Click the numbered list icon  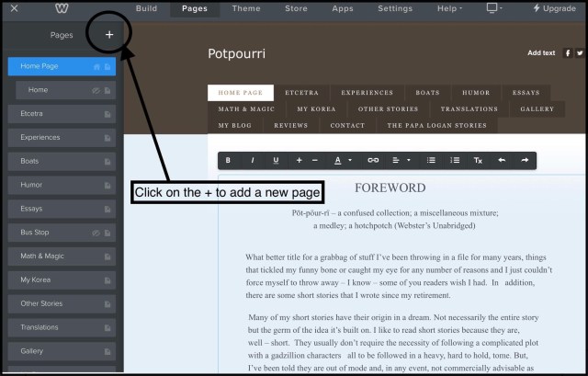tap(455, 160)
